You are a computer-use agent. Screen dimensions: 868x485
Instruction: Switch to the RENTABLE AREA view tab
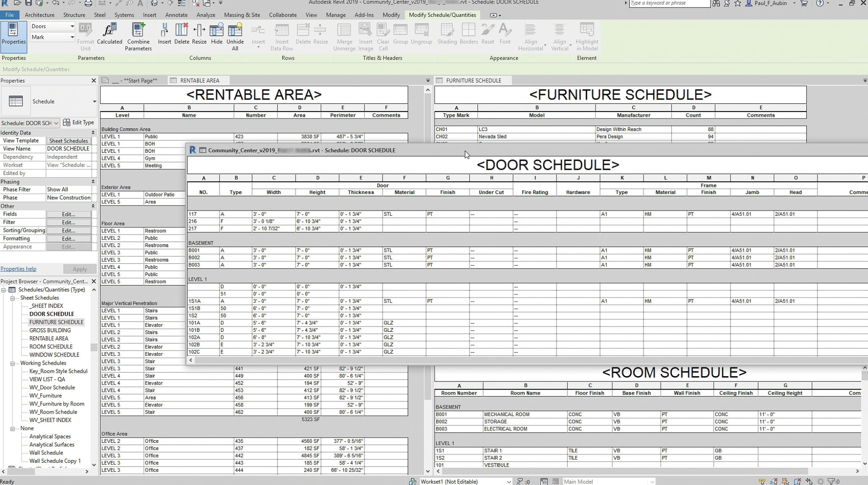(199, 80)
